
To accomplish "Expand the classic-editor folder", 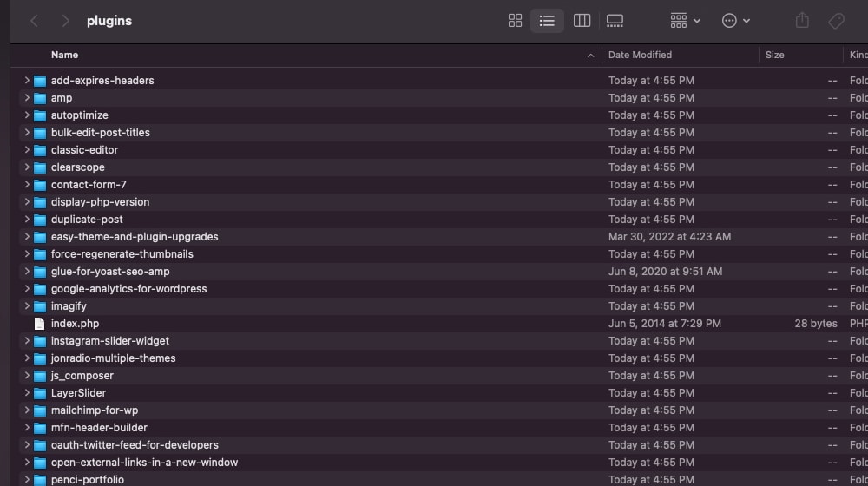I will [27, 149].
